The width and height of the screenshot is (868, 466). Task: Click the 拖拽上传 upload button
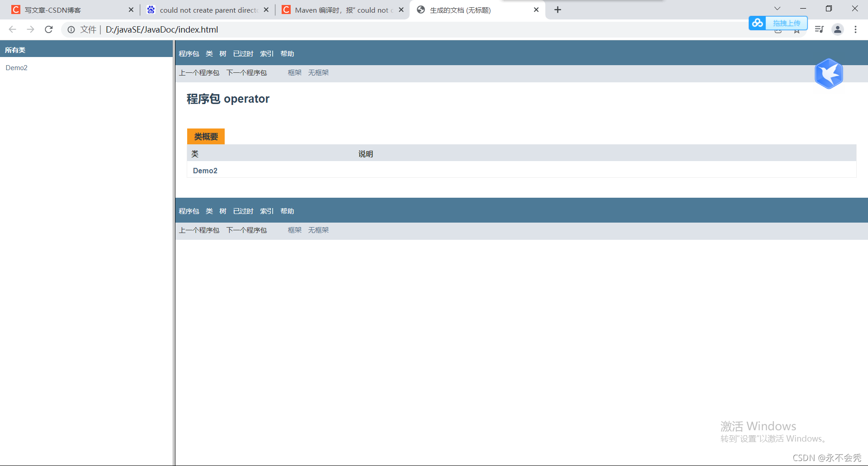click(787, 23)
